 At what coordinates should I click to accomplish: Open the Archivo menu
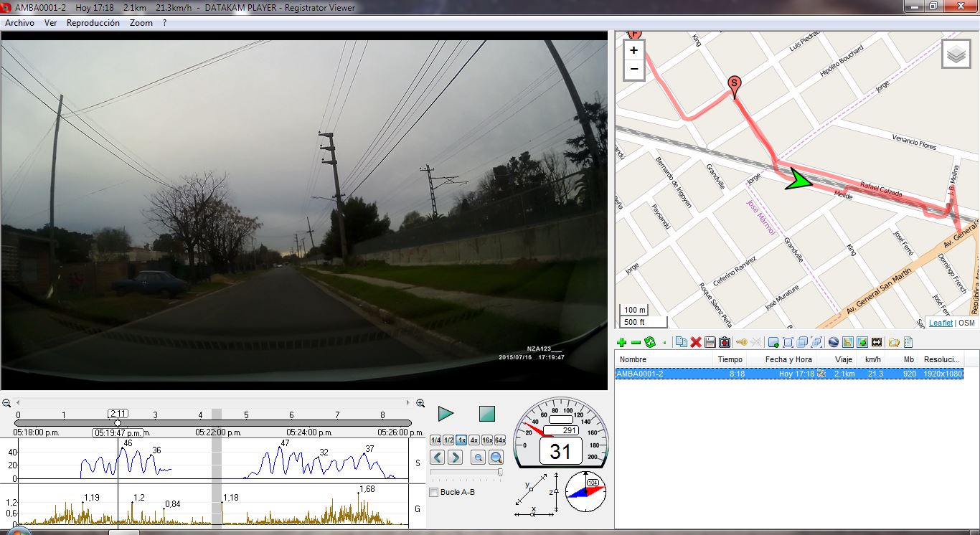tap(19, 23)
